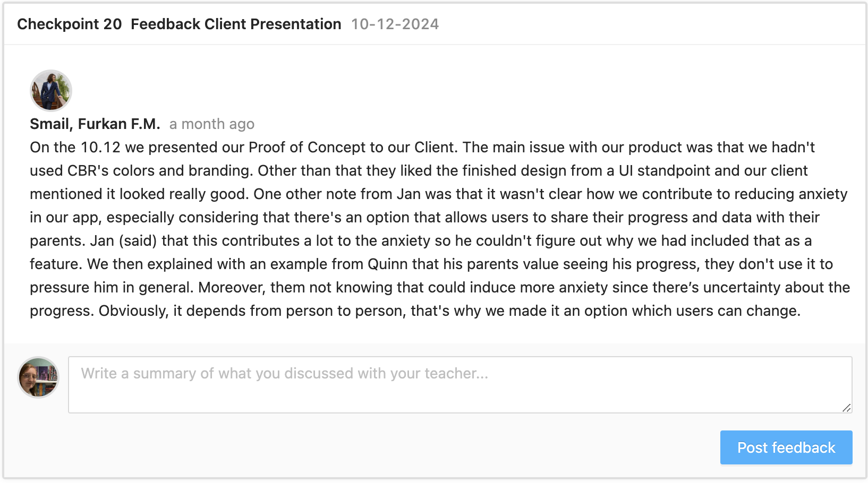
Task: Click the 10-12-2024 date in header
Action: tap(395, 24)
